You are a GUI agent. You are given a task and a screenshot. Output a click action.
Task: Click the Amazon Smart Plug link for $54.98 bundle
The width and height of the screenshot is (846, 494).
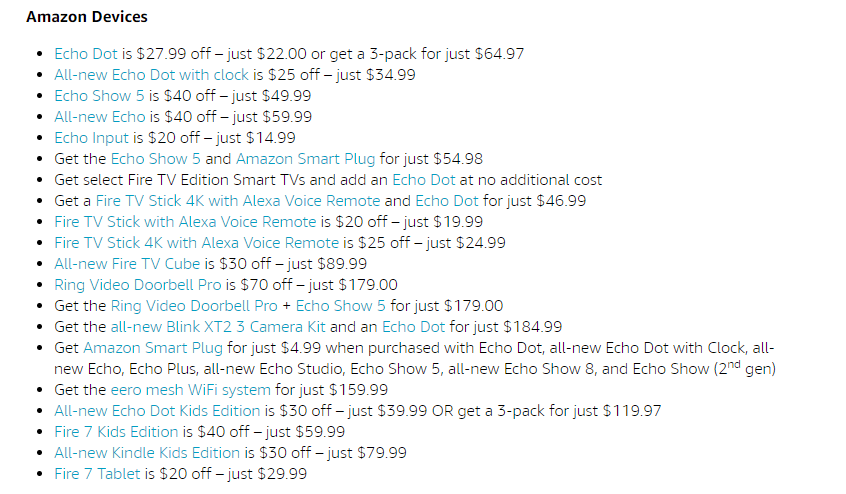(x=305, y=159)
